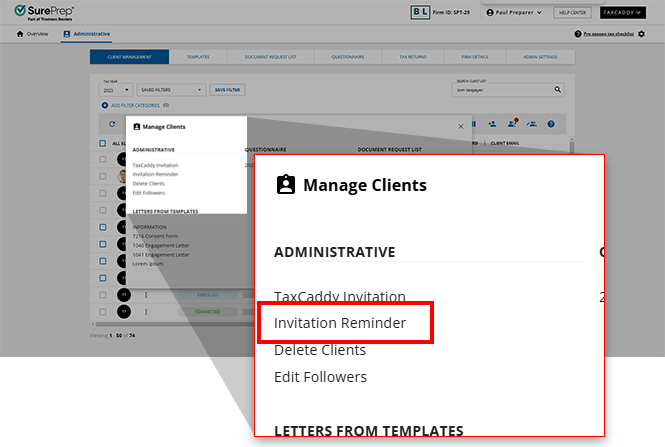Click the add client person-plus icon
Image resolution: width=665 pixels, height=447 pixels.
click(492, 124)
